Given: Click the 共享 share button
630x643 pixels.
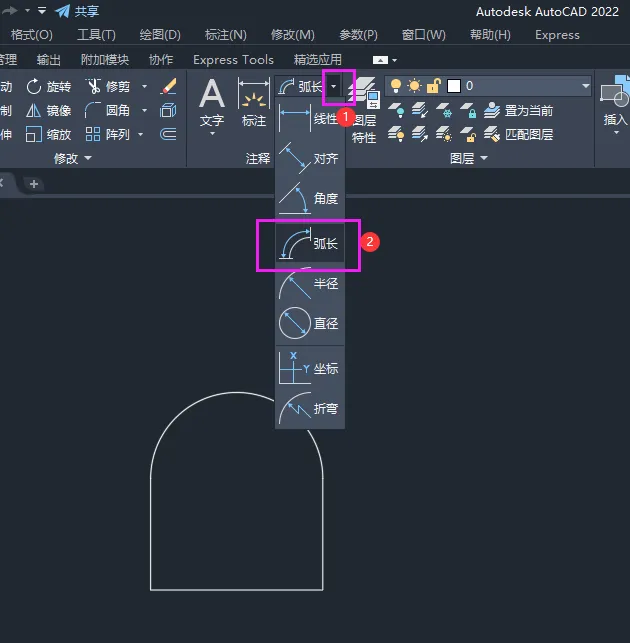Looking at the screenshot, I should tap(77, 11).
